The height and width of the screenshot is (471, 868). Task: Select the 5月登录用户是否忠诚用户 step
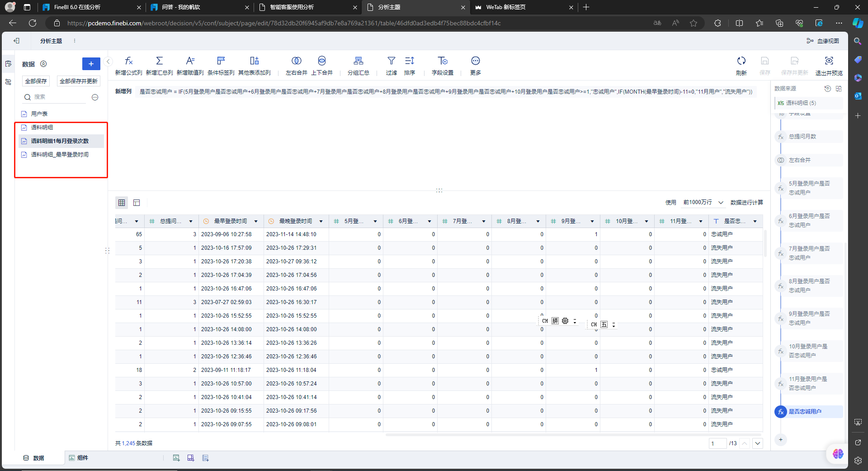click(x=809, y=188)
